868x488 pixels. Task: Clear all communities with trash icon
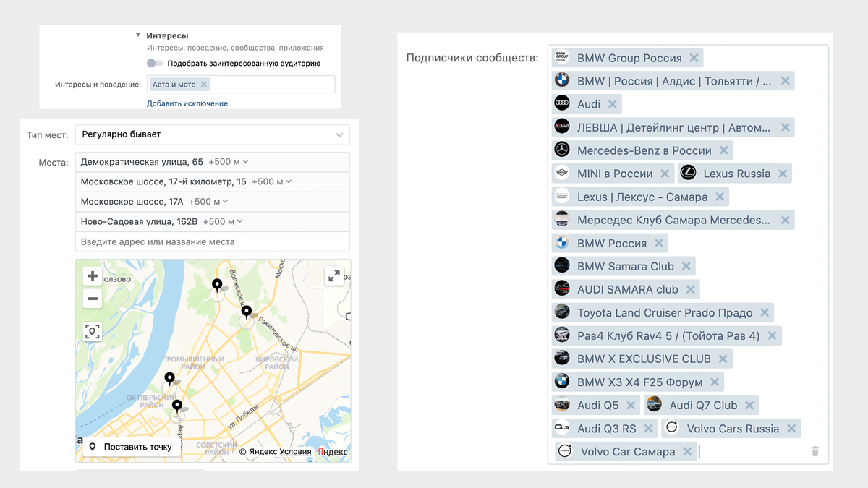pos(815,451)
